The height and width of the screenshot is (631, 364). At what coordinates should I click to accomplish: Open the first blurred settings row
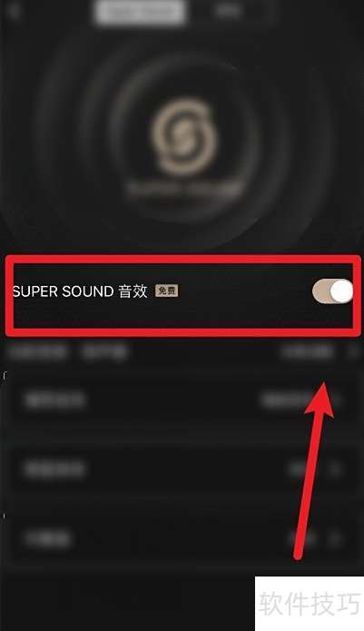(182, 400)
